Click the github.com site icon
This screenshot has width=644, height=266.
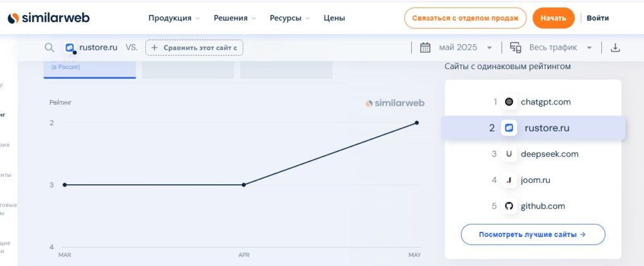(509, 206)
